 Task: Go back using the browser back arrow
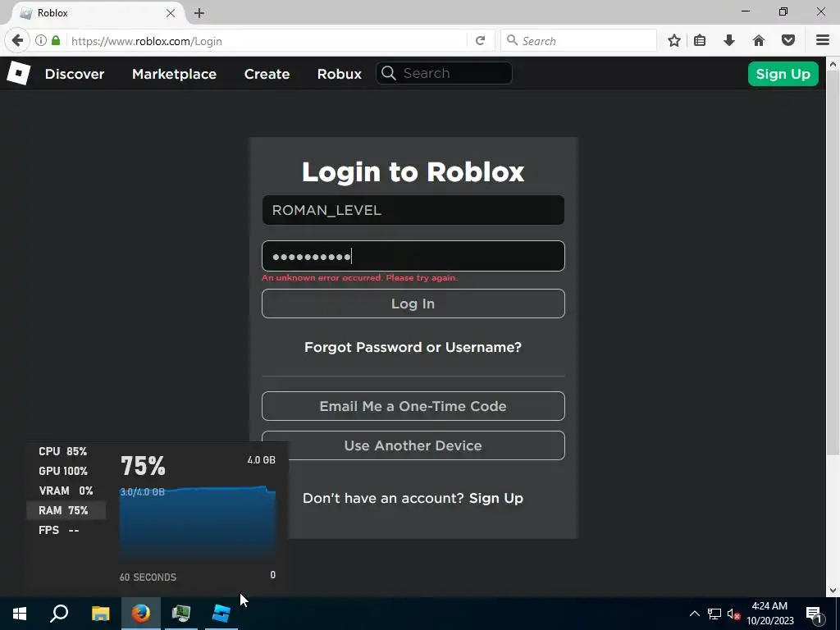click(17, 41)
